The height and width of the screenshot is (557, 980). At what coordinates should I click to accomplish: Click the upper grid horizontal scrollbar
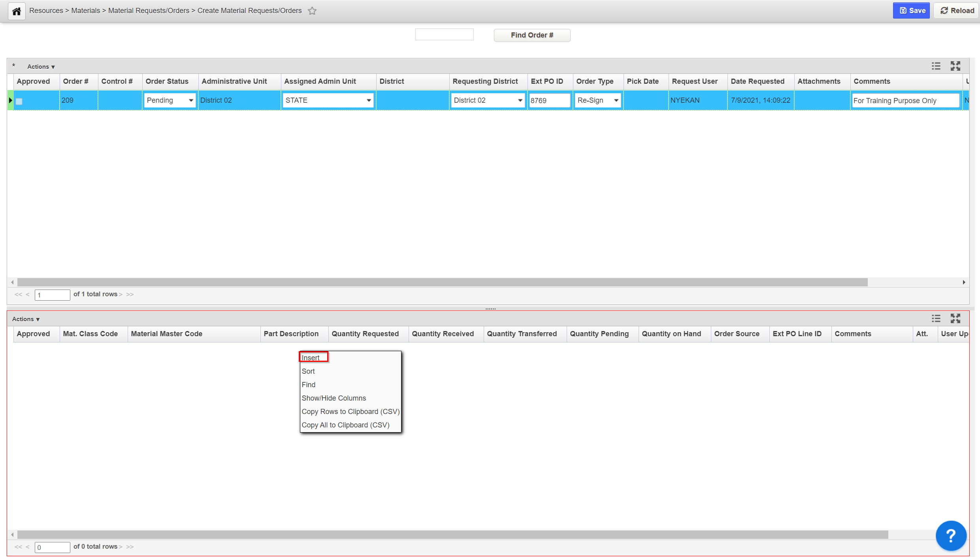[443, 282]
